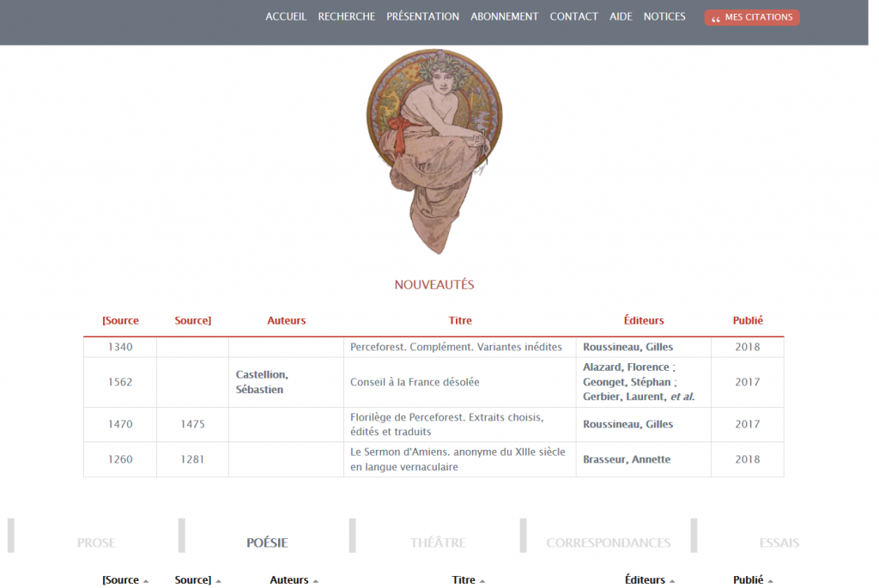Open the PRÉSENTATION menu item
This screenshot has width=879, height=588.
click(x=422, y=17)
